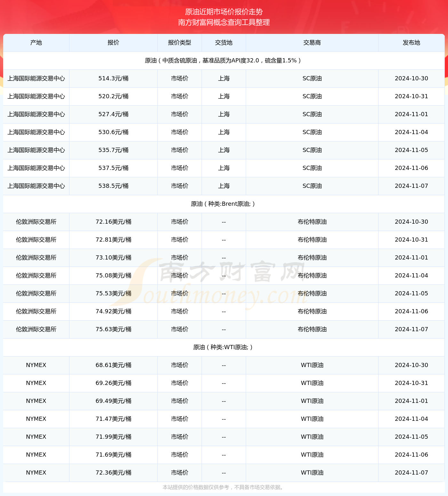Screen dimensions: 448x496
Task: Click the 报价类型 column header
Action: point(180,43)
